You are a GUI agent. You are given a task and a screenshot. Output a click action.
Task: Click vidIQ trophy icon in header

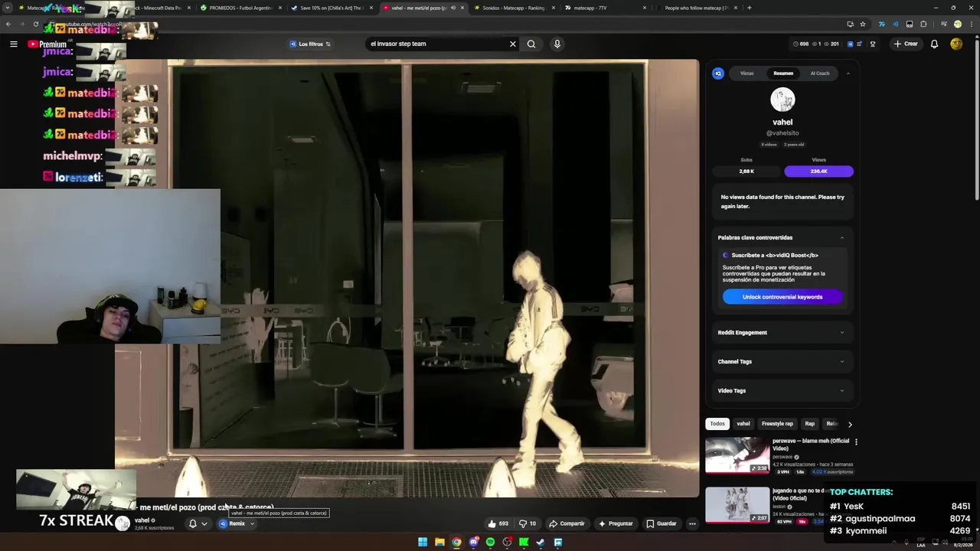pos(872,44)
